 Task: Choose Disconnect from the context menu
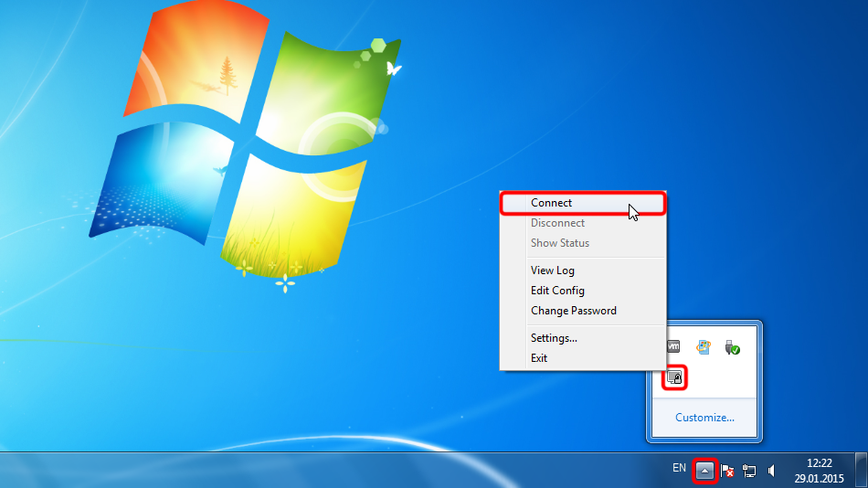(x=557, y=223)
